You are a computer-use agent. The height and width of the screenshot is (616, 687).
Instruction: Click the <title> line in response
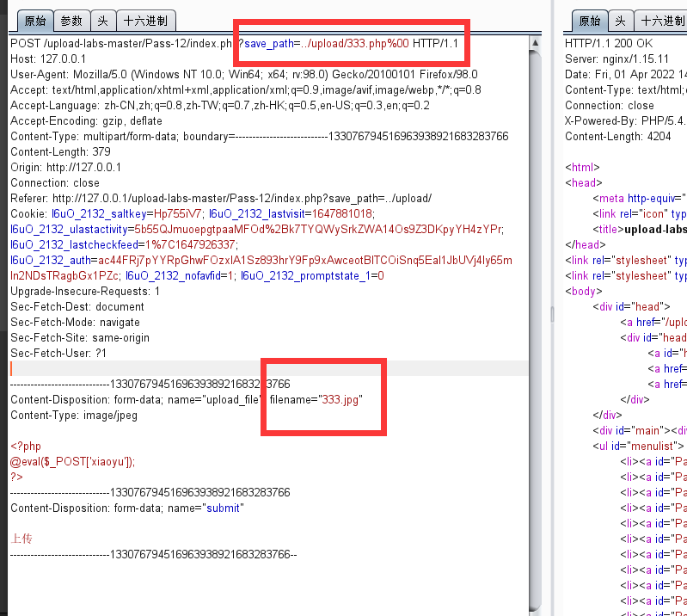(x=640, y=229)
